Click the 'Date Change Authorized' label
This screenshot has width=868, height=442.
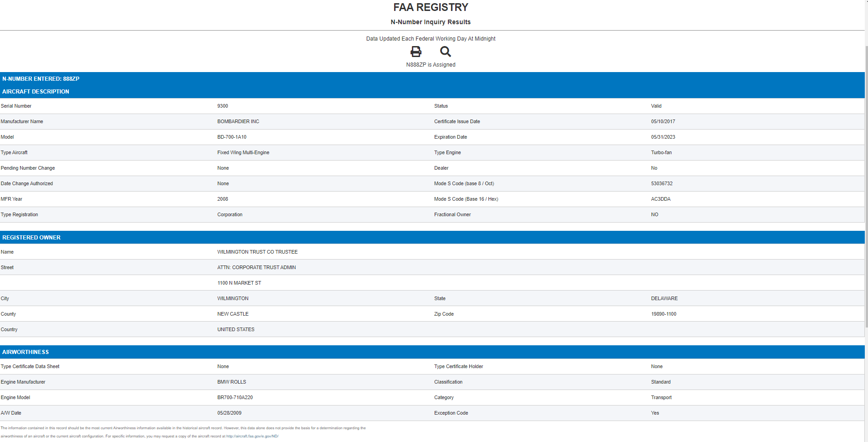coord(27,183)
